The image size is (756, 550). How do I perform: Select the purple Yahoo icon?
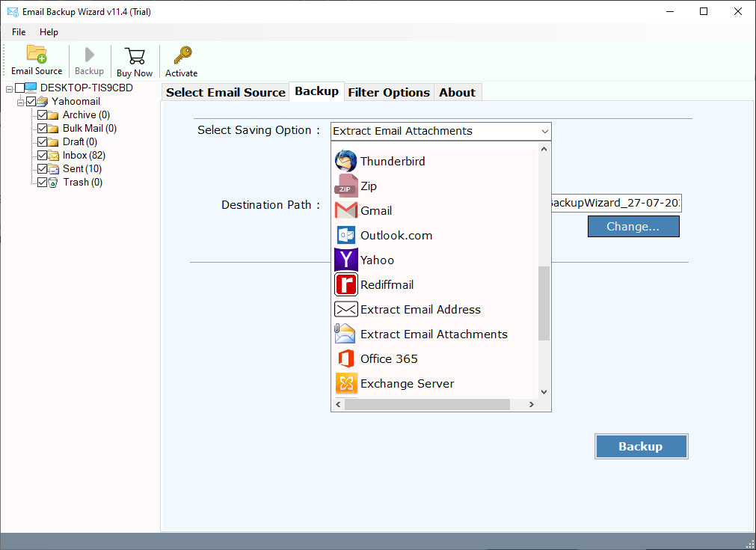(x=345, y=260)
